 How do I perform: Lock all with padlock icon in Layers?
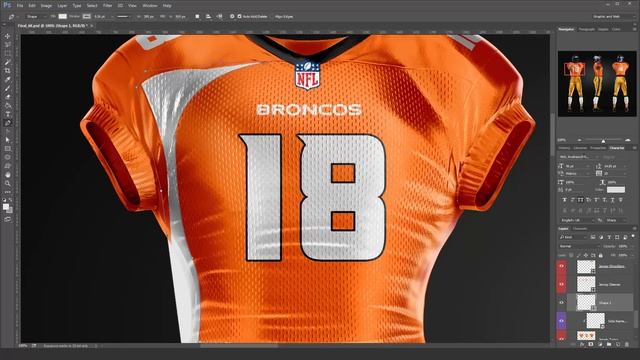tap(600, 255)
